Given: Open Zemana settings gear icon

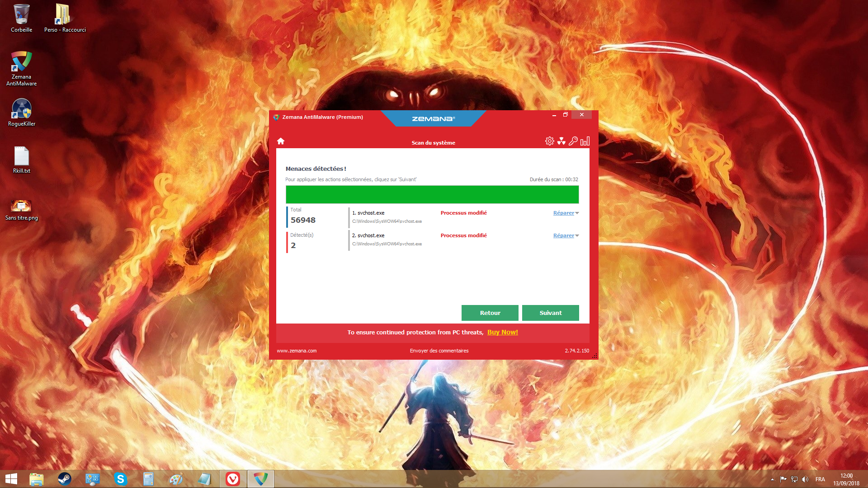Looking at the screenshot, I should 549,141.
